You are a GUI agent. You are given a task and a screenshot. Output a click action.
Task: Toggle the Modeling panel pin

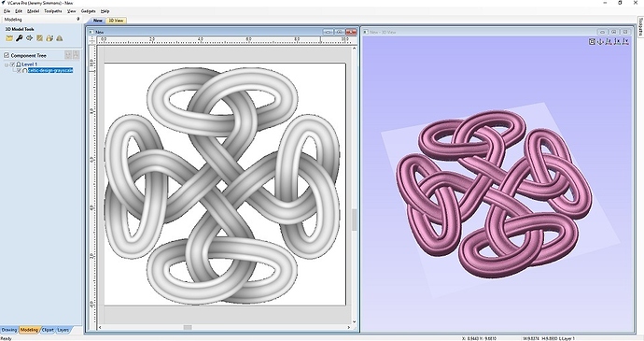click(78, 19)
